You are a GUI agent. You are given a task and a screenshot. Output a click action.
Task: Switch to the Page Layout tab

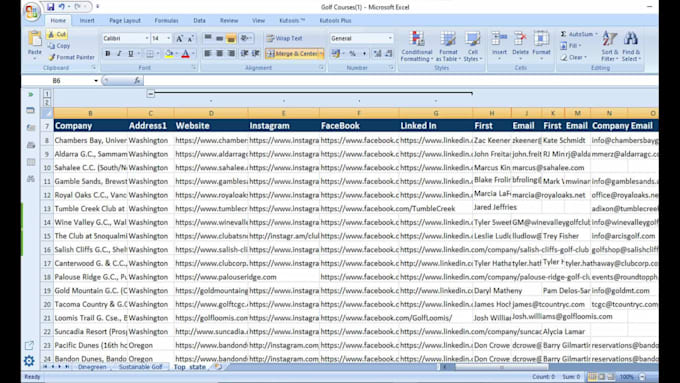click(x=125, y=20)
